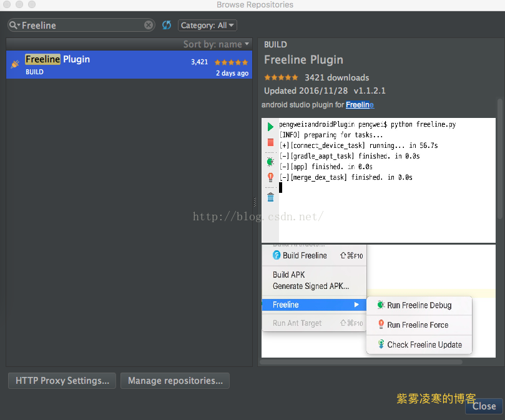The image size is (505, 420).
Task: Choose Build Freeline menu entry
Action: 315,255
